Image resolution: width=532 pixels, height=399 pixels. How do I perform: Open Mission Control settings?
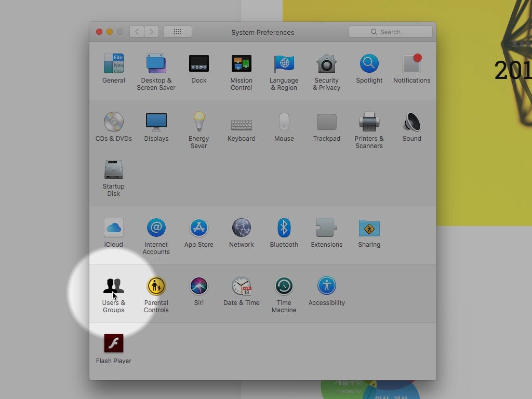point(241,64)
